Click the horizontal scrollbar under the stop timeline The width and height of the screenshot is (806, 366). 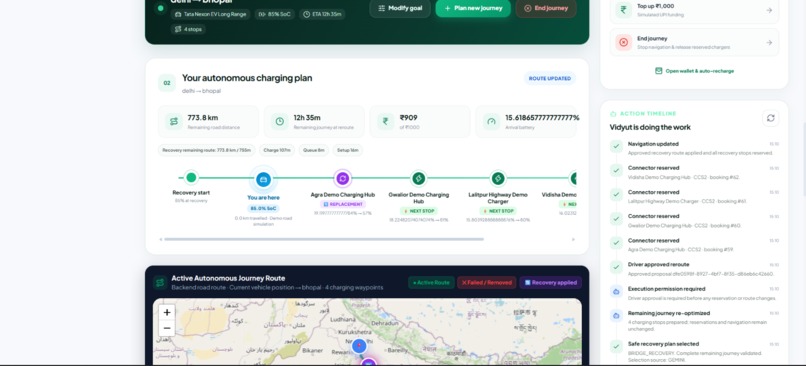click(x=324, y=239)
